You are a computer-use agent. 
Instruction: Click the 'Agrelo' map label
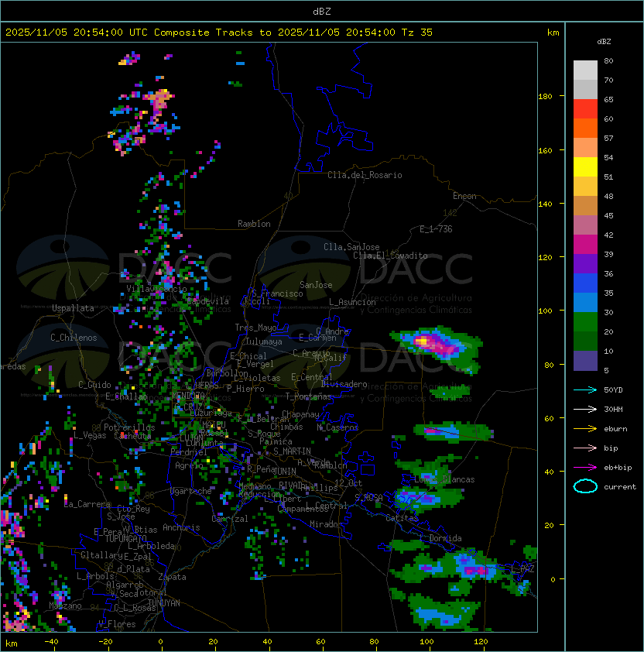[x=189, y=465]
